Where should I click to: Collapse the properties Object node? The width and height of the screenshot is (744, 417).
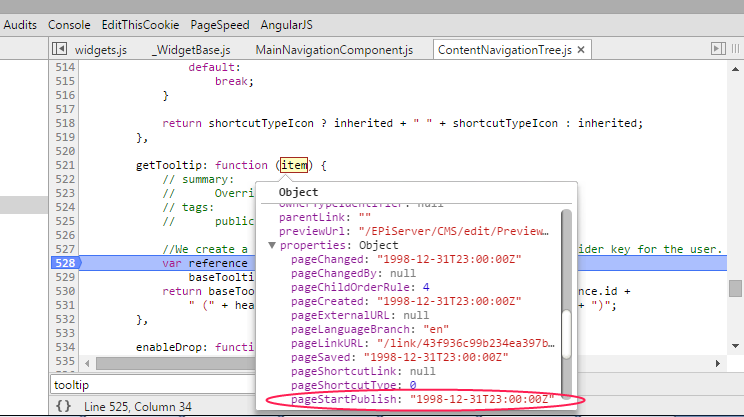271,245
